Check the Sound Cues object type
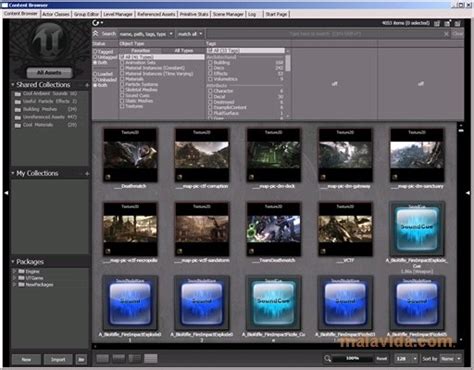The height and width of the screenshot is (370, 474). click(122, 95)
